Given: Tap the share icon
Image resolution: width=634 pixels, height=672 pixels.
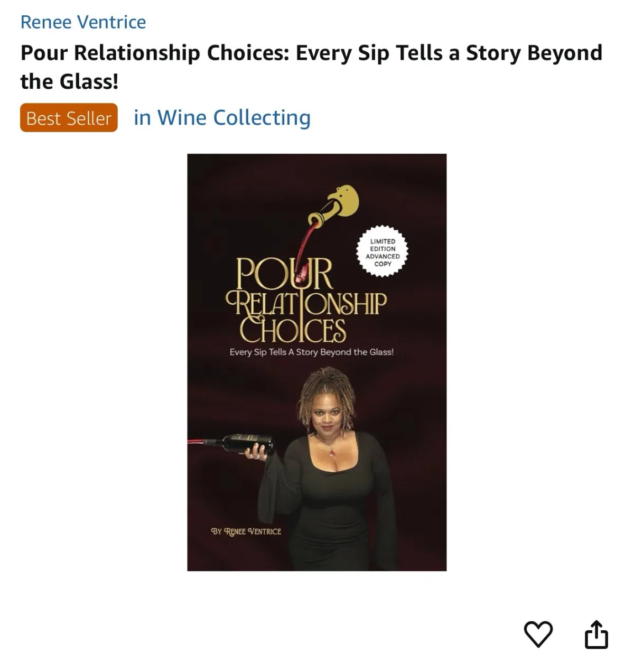Looking at the screenshot, I should point(596,634).
